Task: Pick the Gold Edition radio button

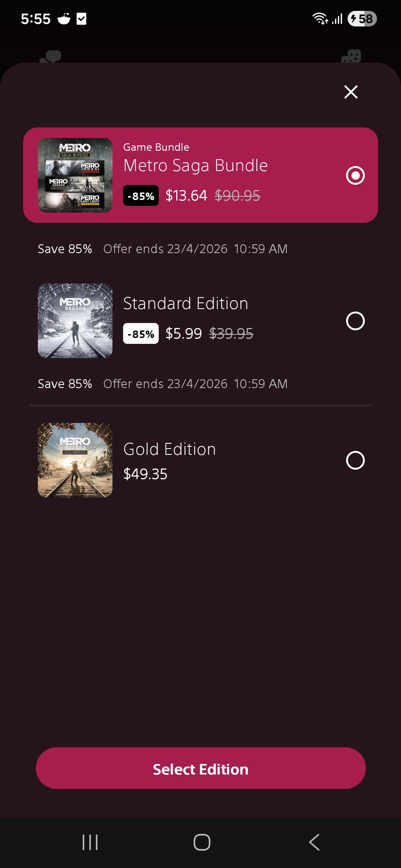Action: 355,460
